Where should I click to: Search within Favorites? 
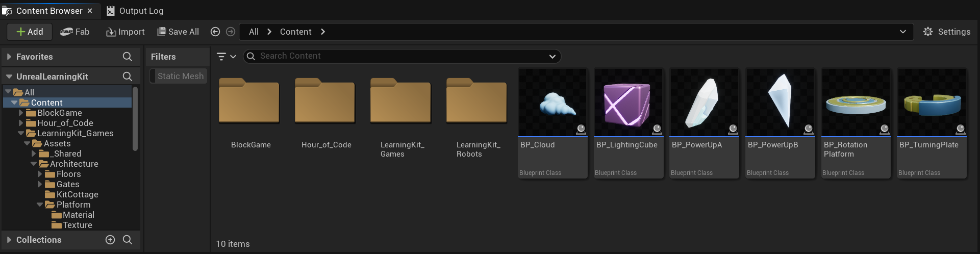128,57
